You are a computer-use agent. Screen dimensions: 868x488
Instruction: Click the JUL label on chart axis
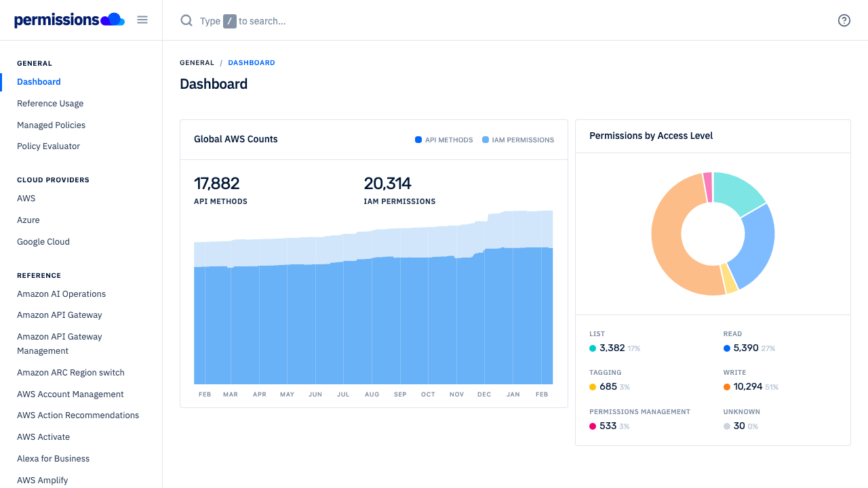(x=343, y=394)
